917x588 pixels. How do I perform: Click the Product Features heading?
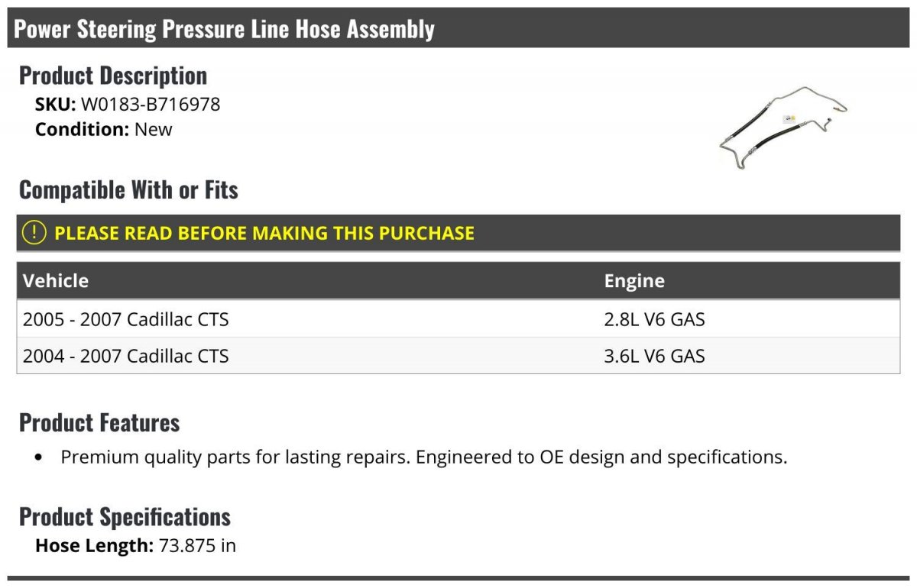tap(99, 422)
